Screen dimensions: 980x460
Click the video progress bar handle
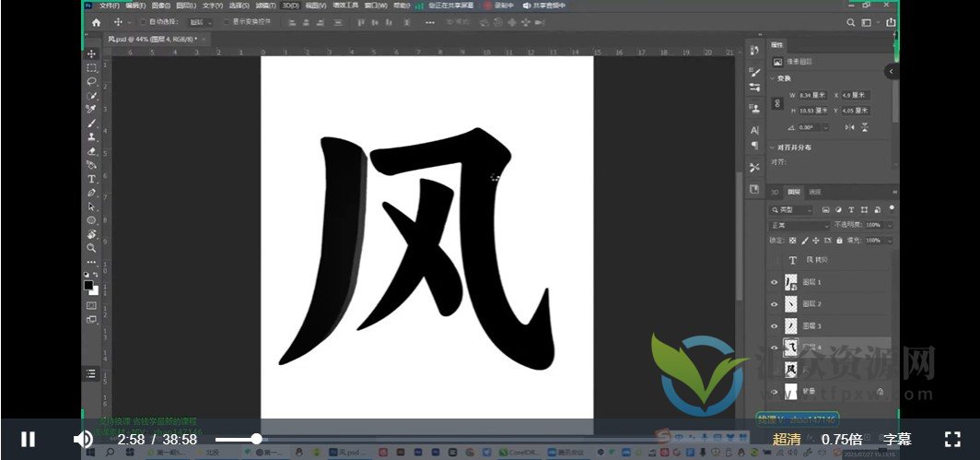256,440
